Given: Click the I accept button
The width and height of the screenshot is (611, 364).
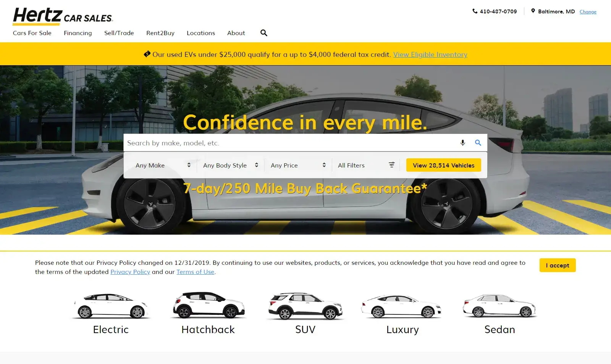Looking at the screenshot, I should (x=558, y=265).
